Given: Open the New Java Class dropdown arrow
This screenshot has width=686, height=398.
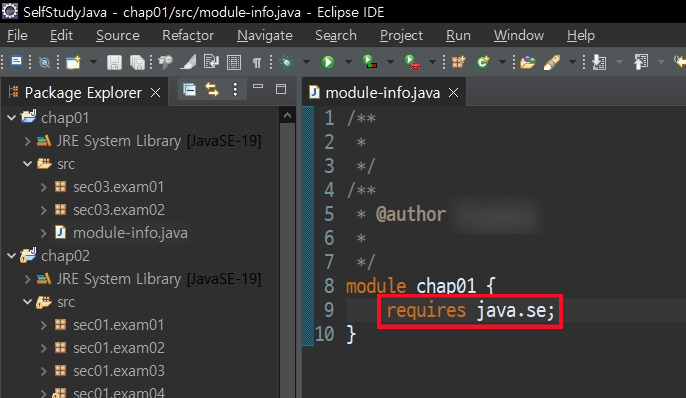Looking at the screenshot, I should 502,63.
